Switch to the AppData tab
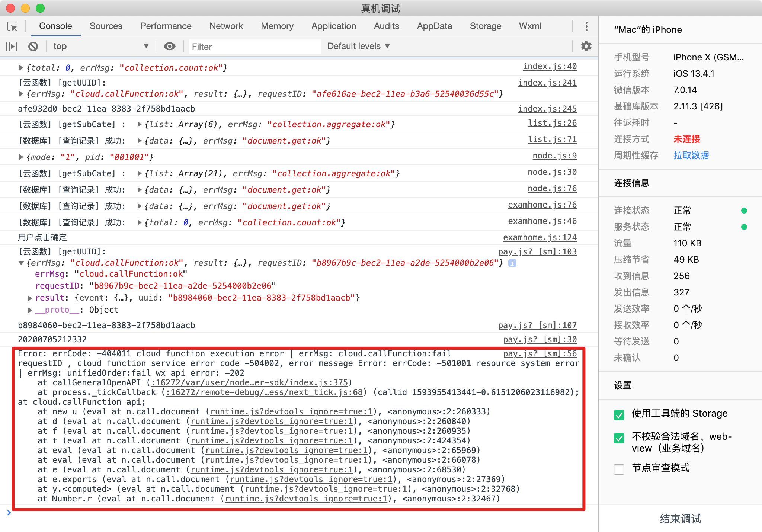Image resolution: width=762 pixels, height=532 pixels. click(434, 26)
